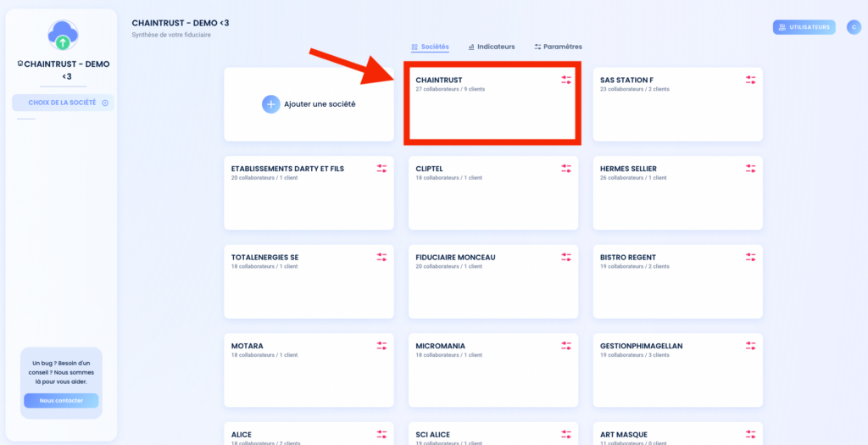
Task: Click the Nous contacter button
Action: (61, 401)
